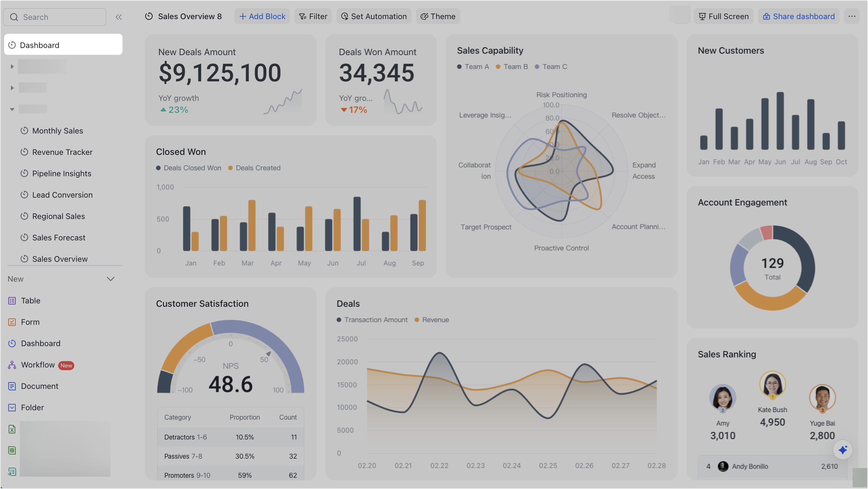Toggle the Team A legend in Sales Capability

[x=473, y=66]
